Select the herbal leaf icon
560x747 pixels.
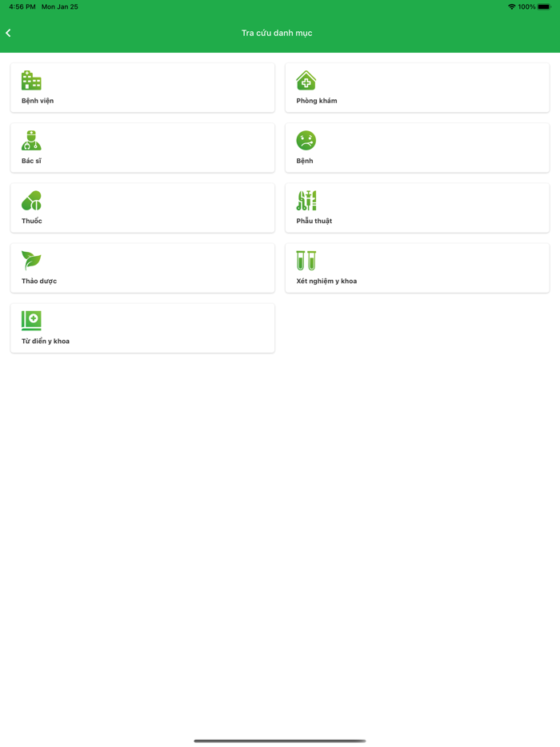[31, 260]
